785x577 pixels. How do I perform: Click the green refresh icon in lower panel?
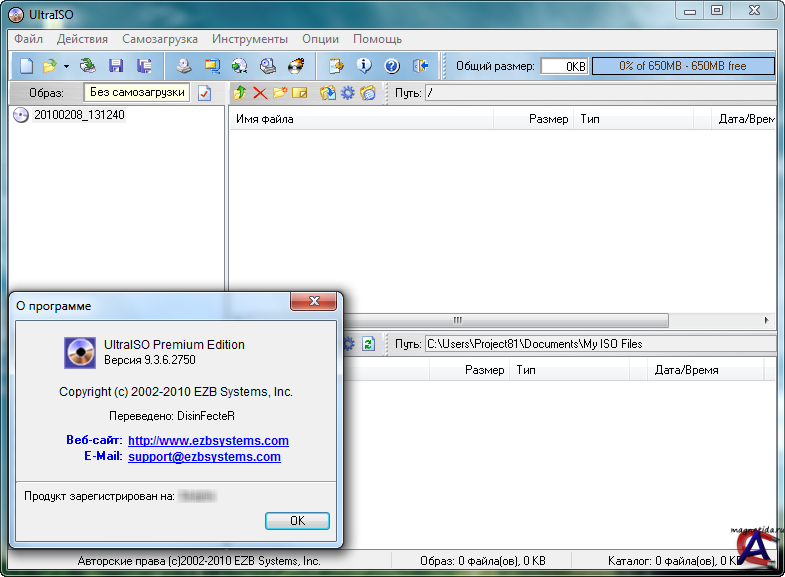[x=369, y=343]
